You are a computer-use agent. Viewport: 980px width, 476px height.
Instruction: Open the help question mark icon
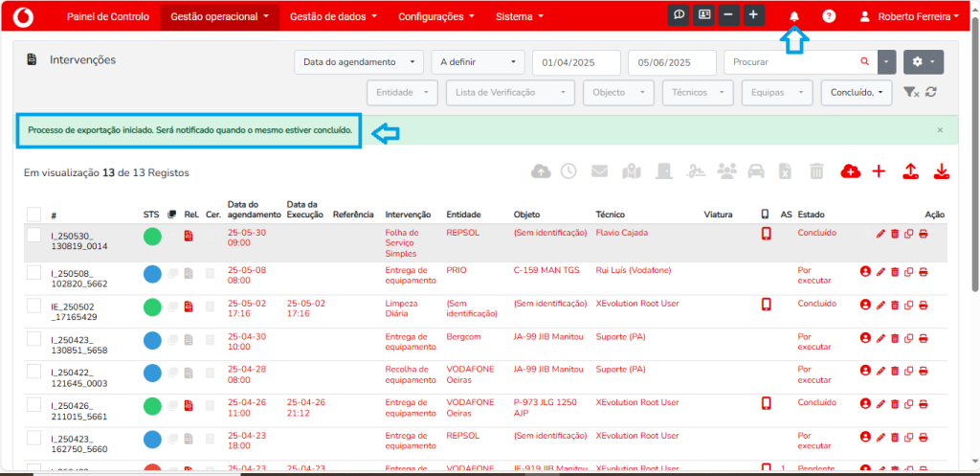pos(829,17)
